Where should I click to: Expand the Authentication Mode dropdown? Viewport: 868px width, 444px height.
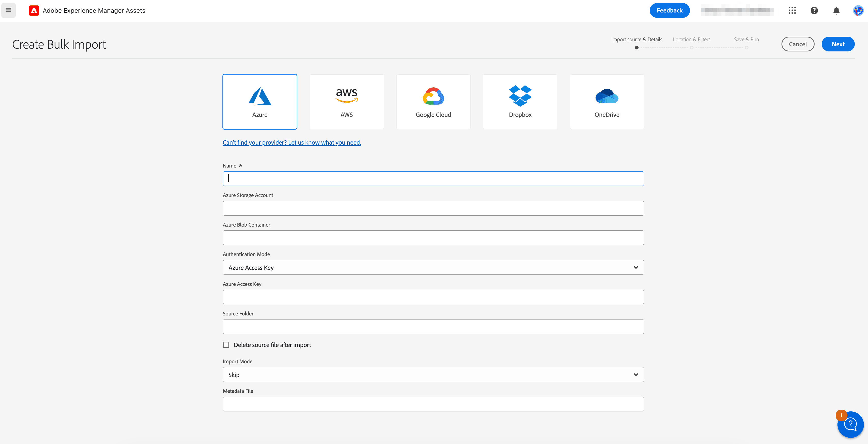(433, 267)
